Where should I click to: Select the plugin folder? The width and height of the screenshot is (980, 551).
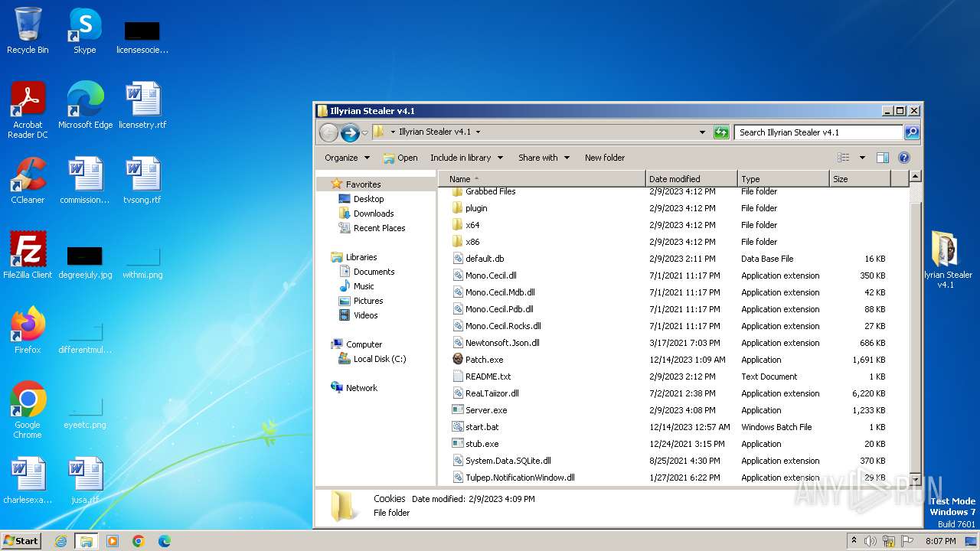point(476,208)
